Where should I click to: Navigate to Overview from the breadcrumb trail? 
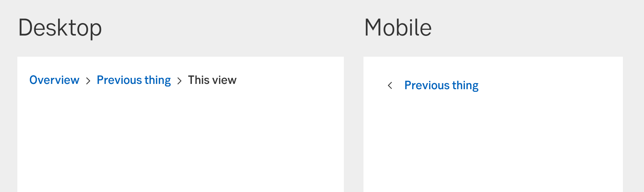[x=54, y=80]
